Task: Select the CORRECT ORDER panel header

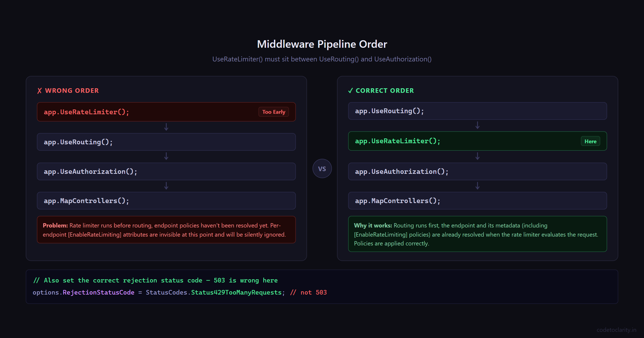Action: [385, 90]
